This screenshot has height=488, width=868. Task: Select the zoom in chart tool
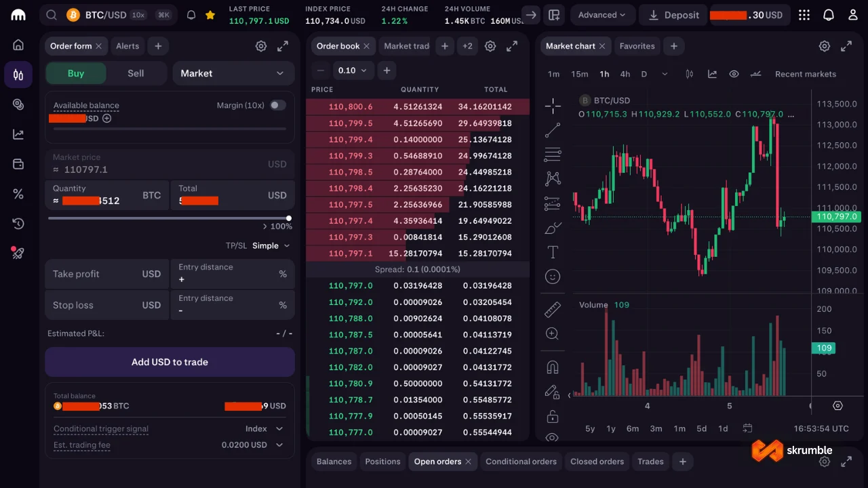(553, 333)
